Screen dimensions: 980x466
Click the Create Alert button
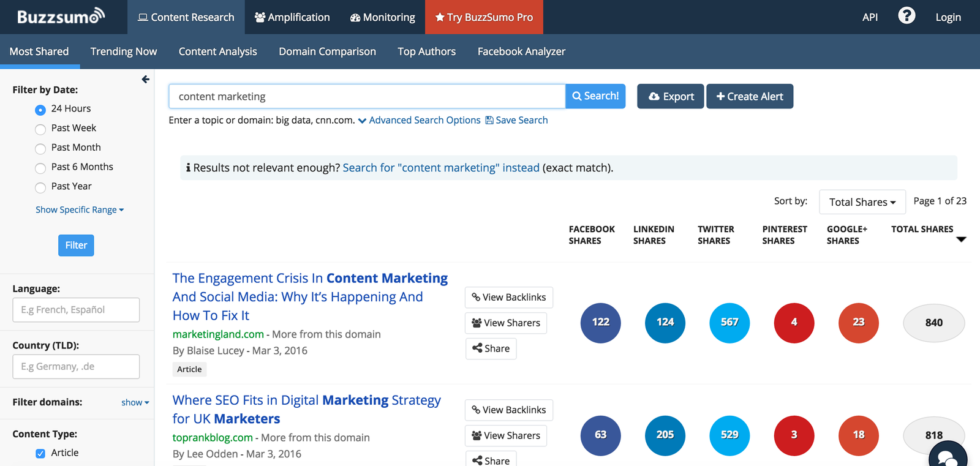pos(750,96)
